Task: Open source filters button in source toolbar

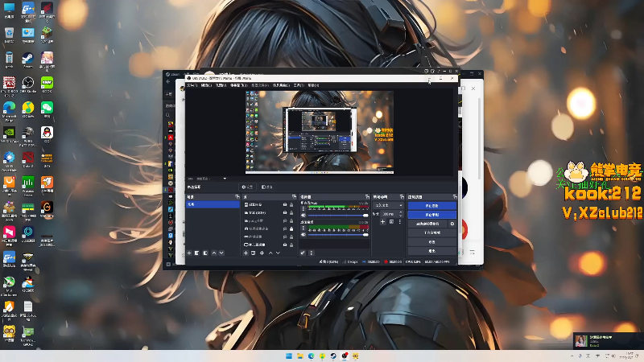Action: point(267,187)
